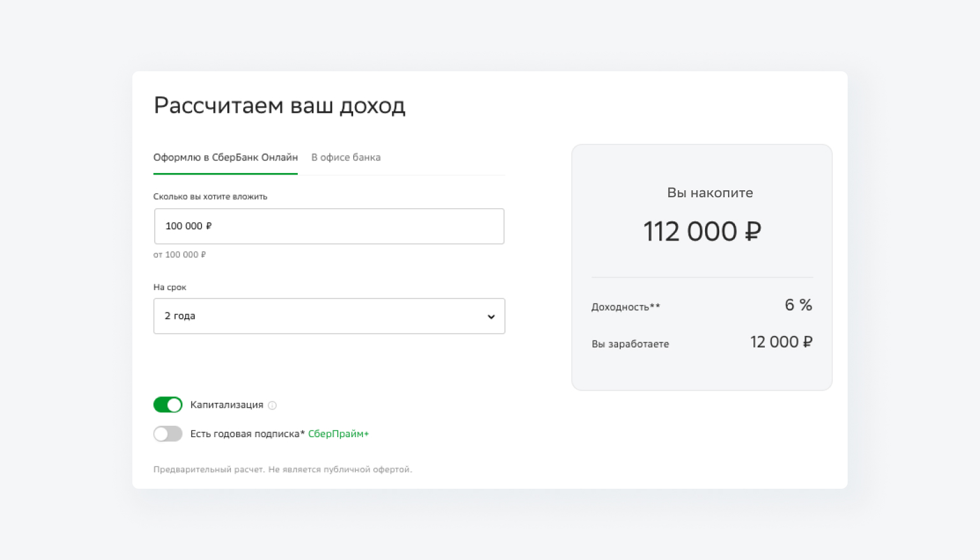Open the СберПрайм+ link
980x560 pixels.
tap(339, 434)
